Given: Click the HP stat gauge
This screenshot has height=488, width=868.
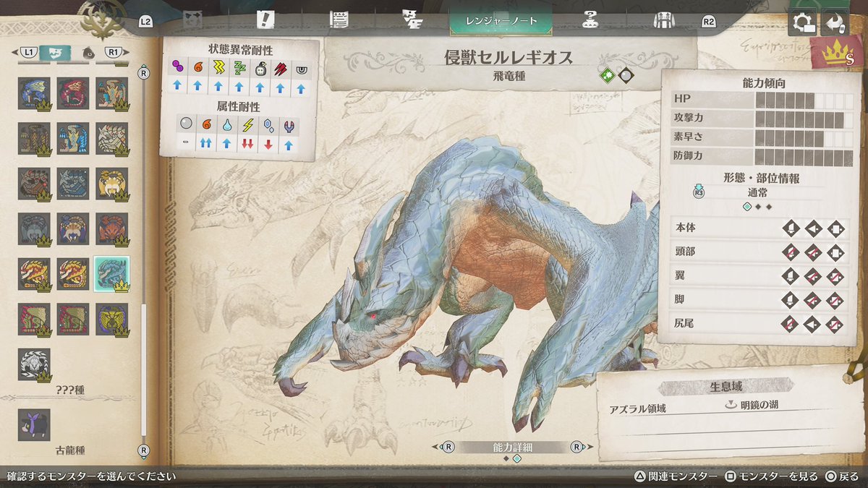Looking at the screenshot, I should pos(804,100).
